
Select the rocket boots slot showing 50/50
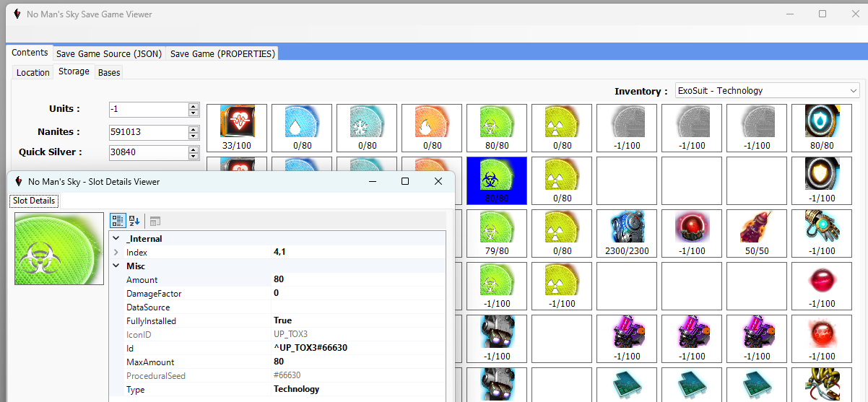(757, 233)
